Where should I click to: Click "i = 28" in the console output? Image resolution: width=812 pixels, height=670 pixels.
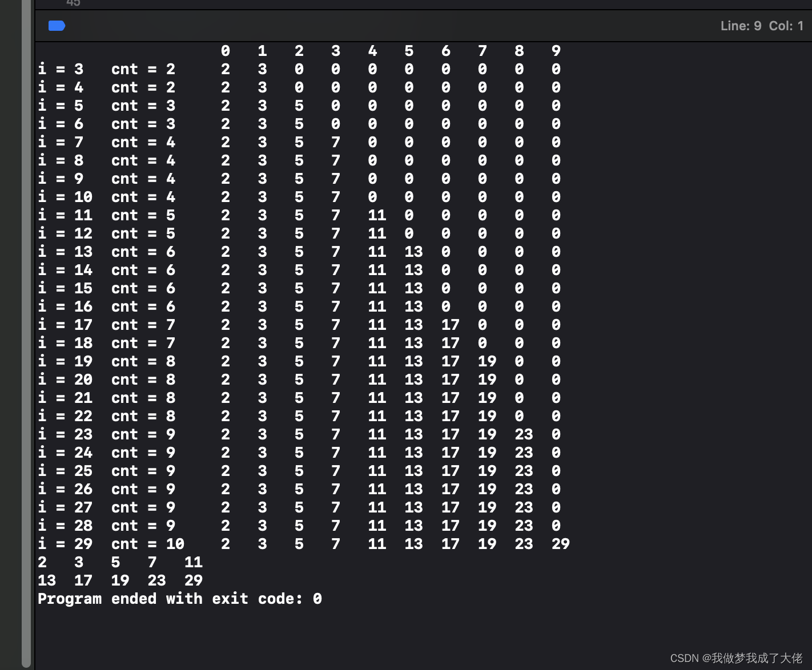click(x=65, y=526)
